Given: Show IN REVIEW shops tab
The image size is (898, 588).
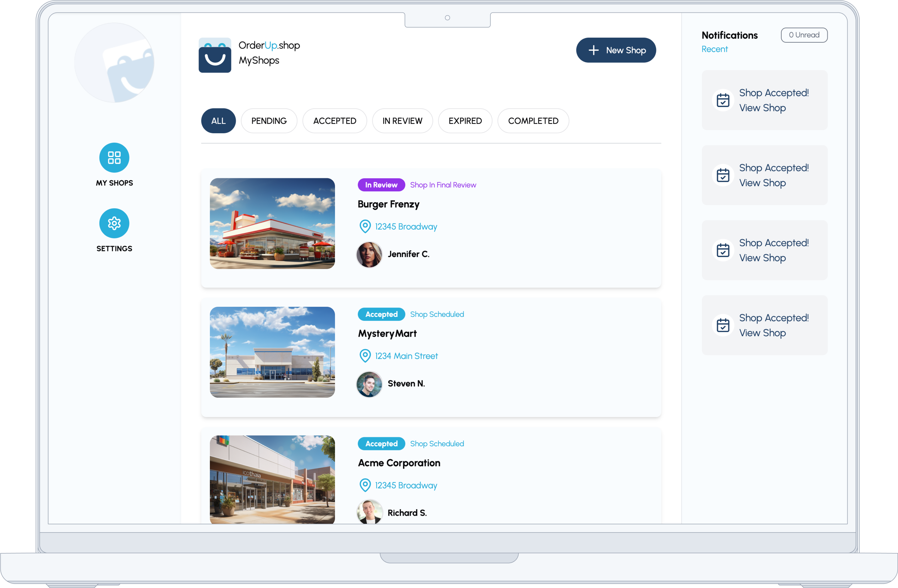Looking at the screenshot, I should tap(402, 121).
